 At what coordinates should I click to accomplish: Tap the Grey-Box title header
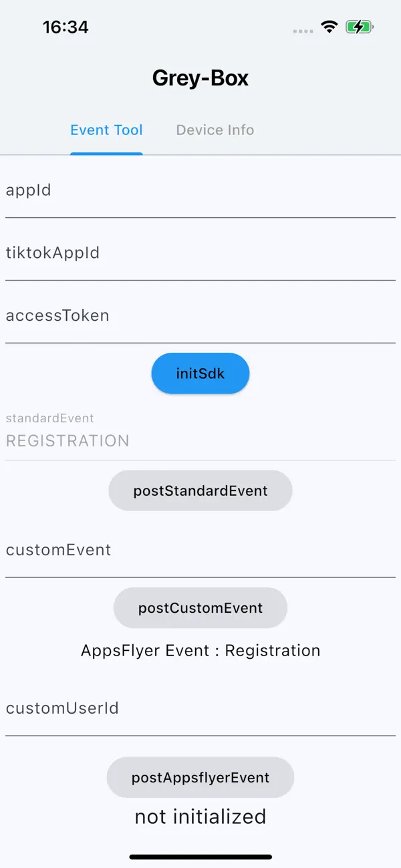point(200,78)
